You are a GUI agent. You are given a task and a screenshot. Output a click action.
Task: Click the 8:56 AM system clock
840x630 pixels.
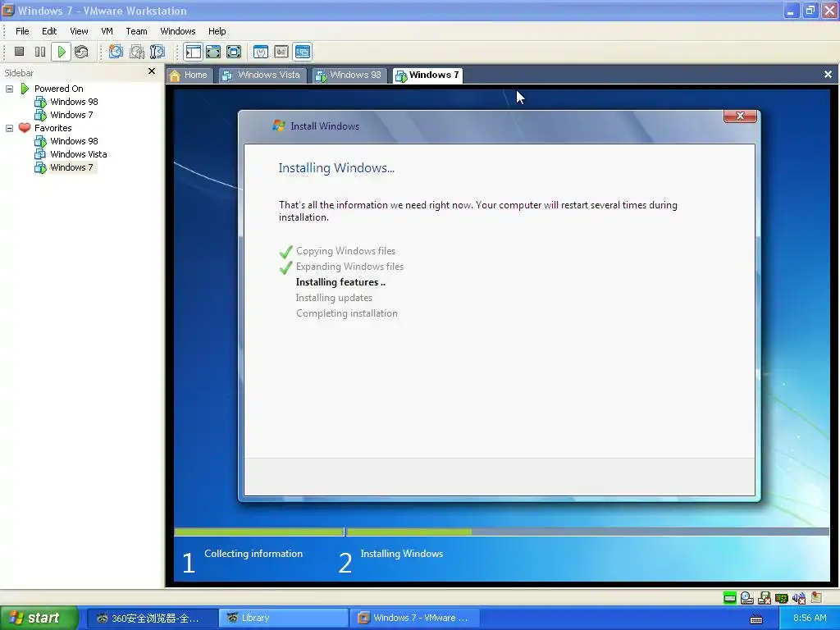pyautogui.click(x=810, y=619)
